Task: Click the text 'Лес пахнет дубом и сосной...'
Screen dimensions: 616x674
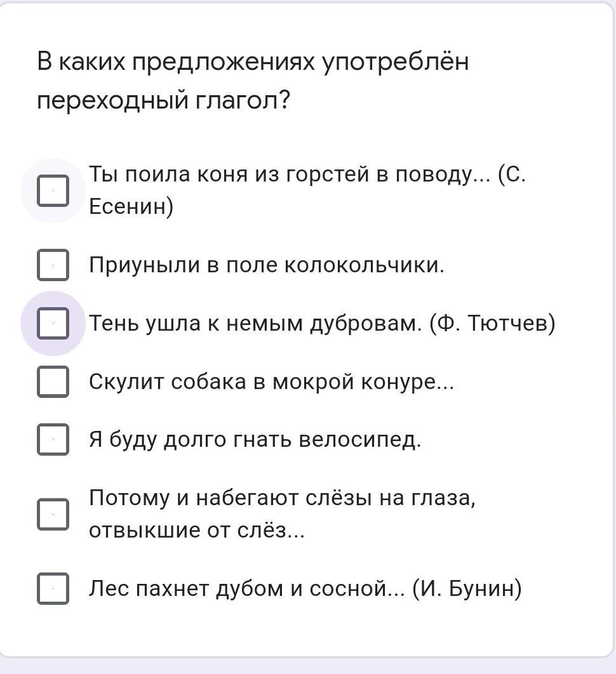Action: coord(247,588)
